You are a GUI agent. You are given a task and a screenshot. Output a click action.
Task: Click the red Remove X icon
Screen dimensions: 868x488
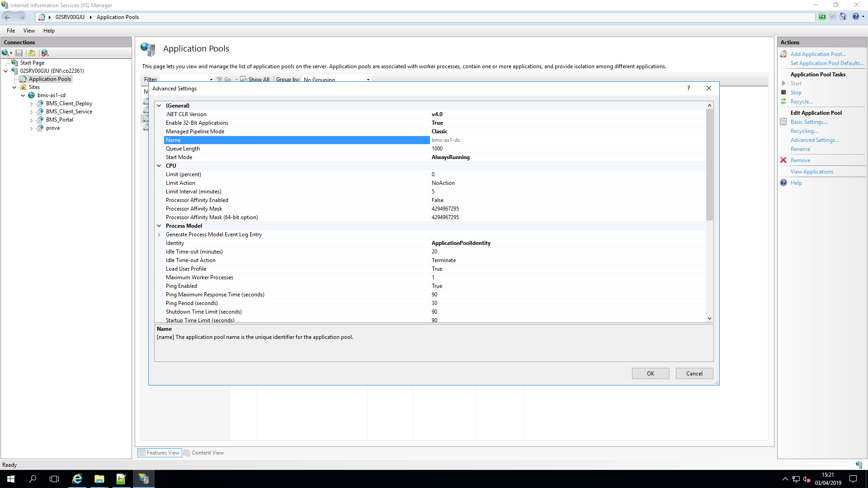pyautogui.click(x=783, y=160)
